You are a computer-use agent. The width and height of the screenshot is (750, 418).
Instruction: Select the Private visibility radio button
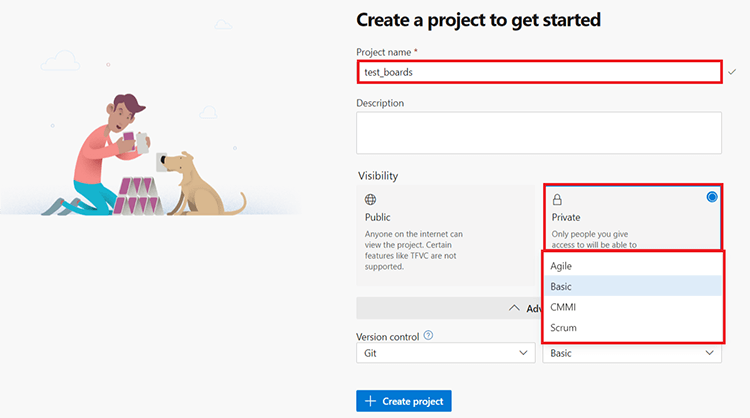pyautogui.click(x=712, y=197)
